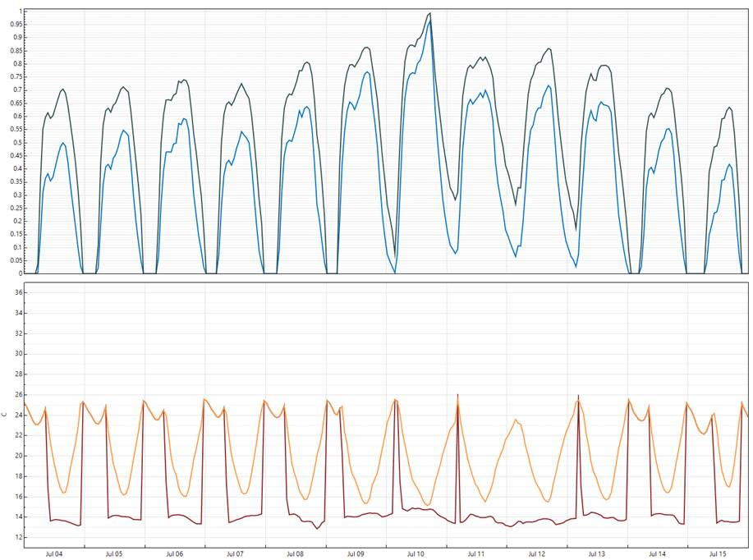Select the 0.05 y-axis tick label
The width and height of the screenshot is (753, 560).
[16, 260]
